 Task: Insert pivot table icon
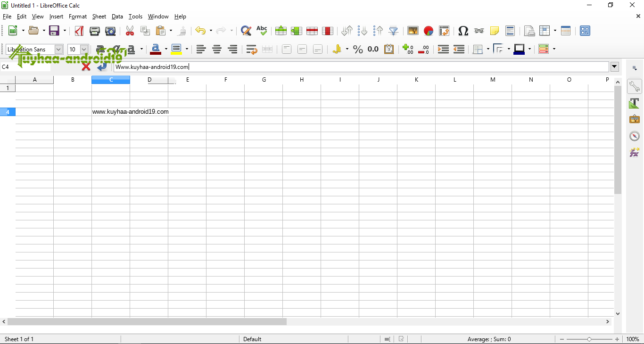(x=444, y=31)
